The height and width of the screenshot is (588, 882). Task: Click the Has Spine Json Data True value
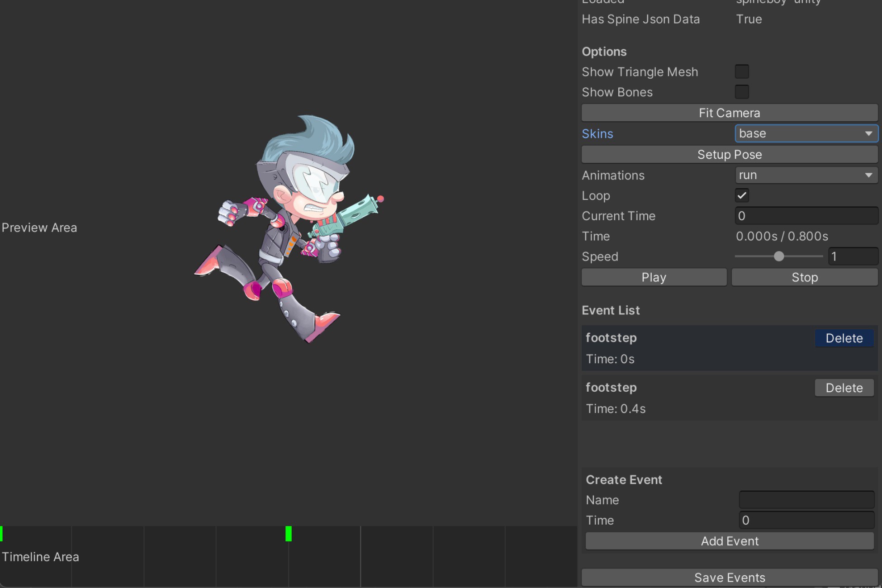pyautogui.click(x=749, y=19)
